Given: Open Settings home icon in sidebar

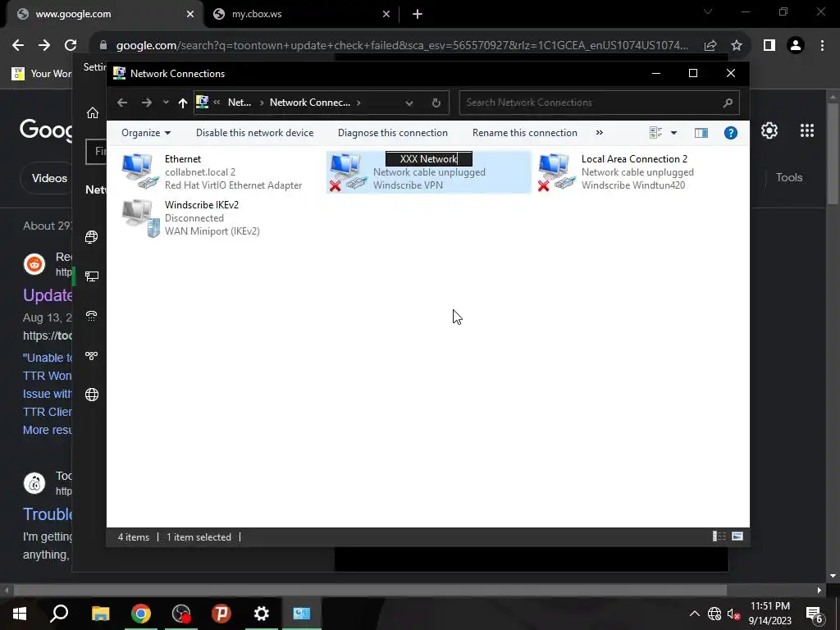Looking at the screenshot, I should point(92,112).
